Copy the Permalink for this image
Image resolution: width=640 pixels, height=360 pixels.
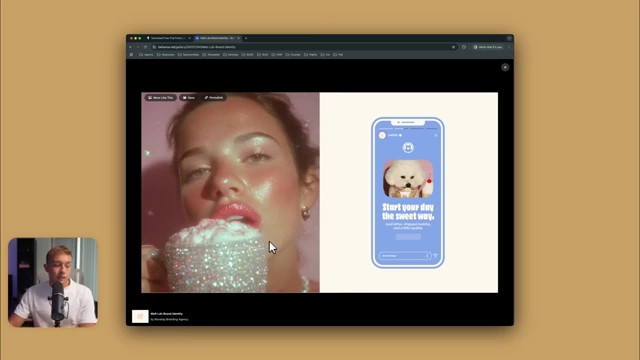click(x=214, y=98)
